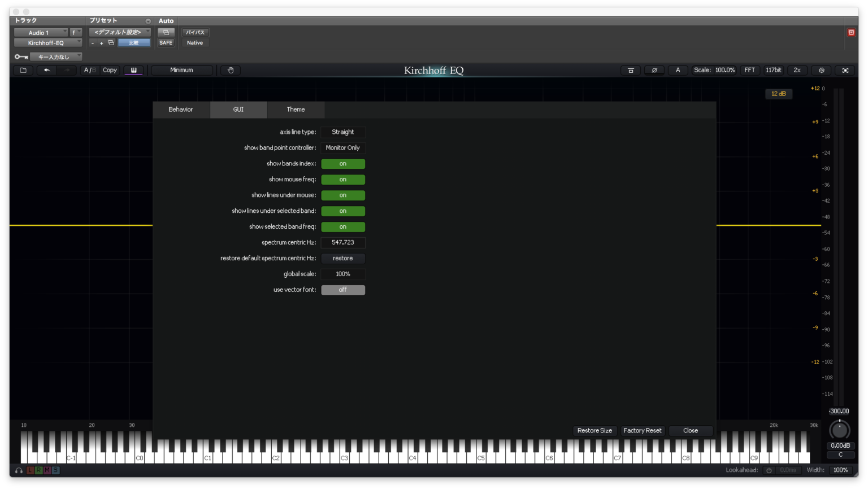Select the S channel button

click(x=55, y=470)
